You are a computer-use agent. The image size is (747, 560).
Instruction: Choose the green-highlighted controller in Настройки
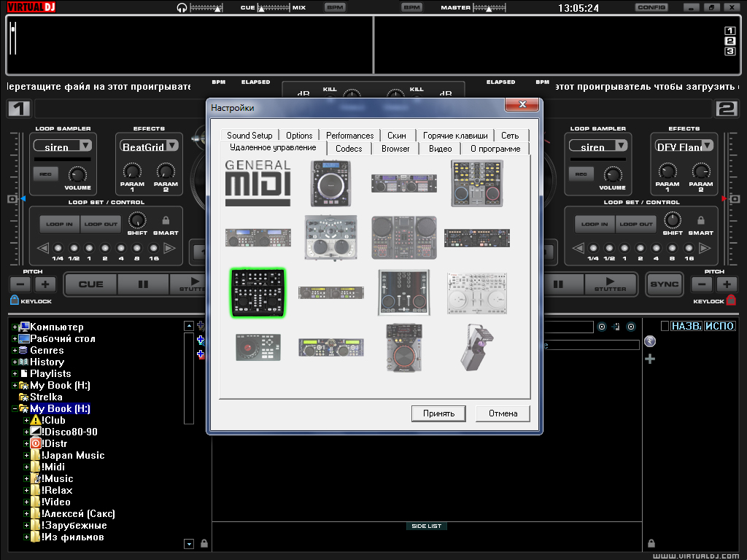pos(258,293)
